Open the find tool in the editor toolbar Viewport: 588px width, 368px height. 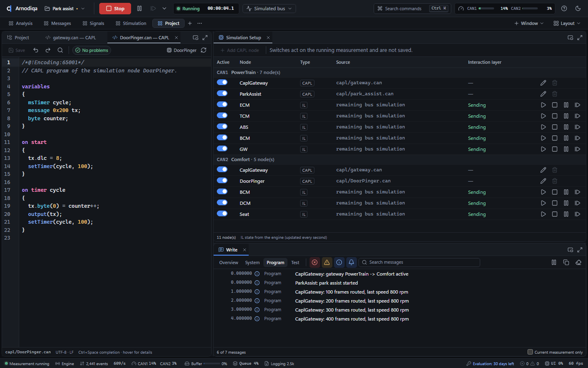coord(60,50)
